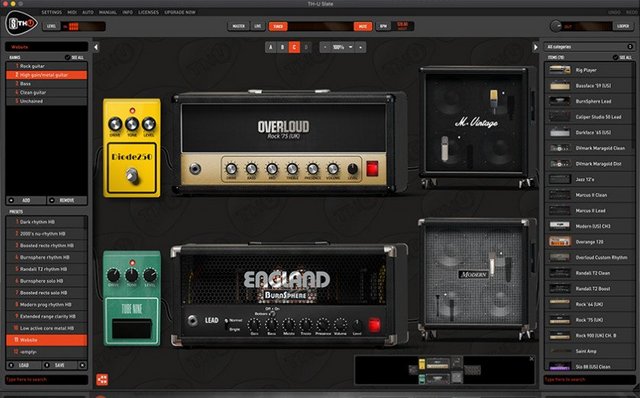Click the BPM button

point(383,26)
